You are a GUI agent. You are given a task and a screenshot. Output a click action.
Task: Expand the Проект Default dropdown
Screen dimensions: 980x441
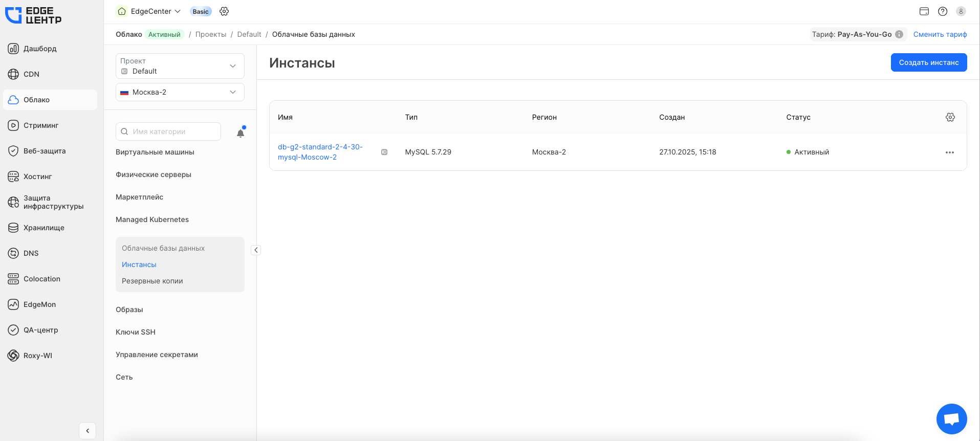click(180, 66)
